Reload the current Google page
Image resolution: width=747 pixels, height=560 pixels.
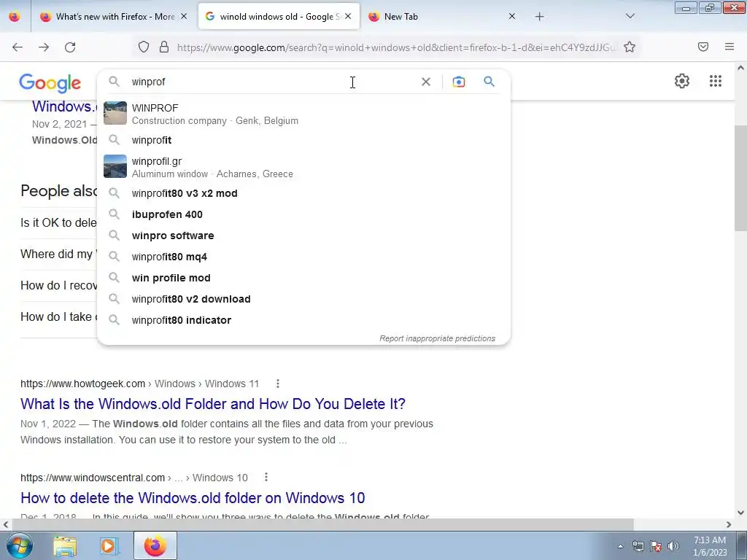tap(70, 47)
